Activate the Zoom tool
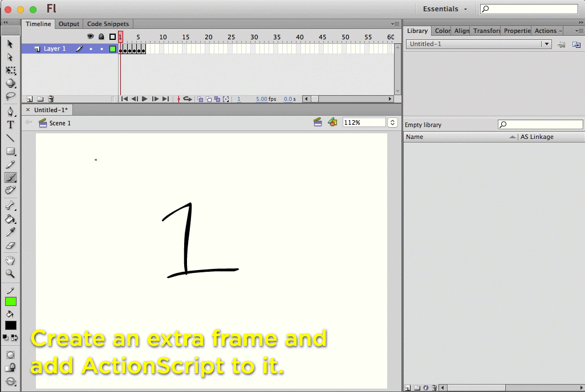The width and height of the screenshot is (585, 392). coord(10,272)
